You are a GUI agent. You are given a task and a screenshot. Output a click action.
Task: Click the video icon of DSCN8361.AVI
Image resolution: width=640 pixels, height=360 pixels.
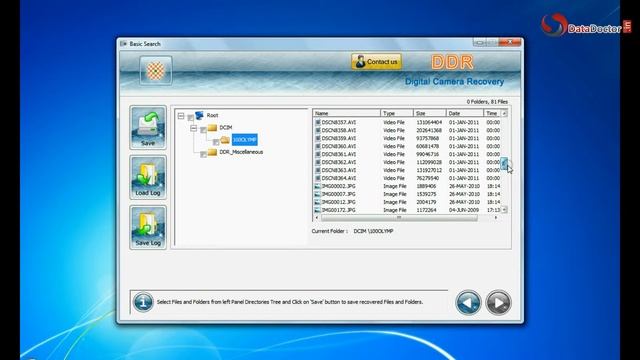tap(318, 154)
